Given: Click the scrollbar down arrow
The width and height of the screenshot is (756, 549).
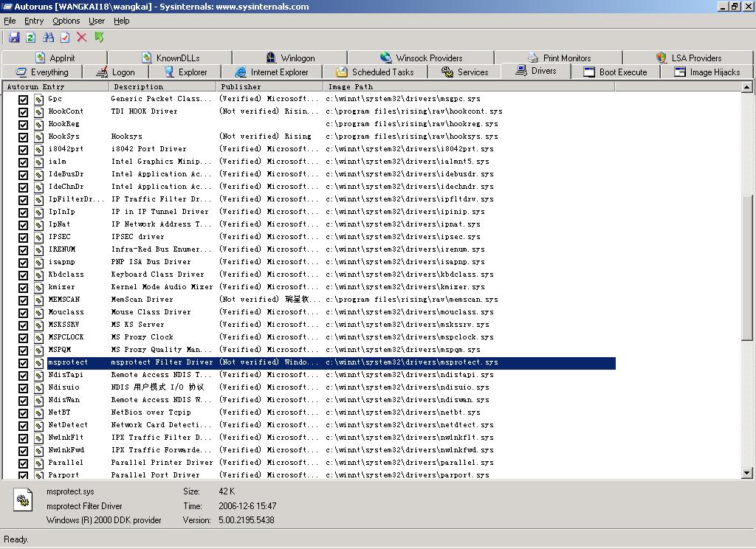Looking at the screenshot, I should click(746, 473).
